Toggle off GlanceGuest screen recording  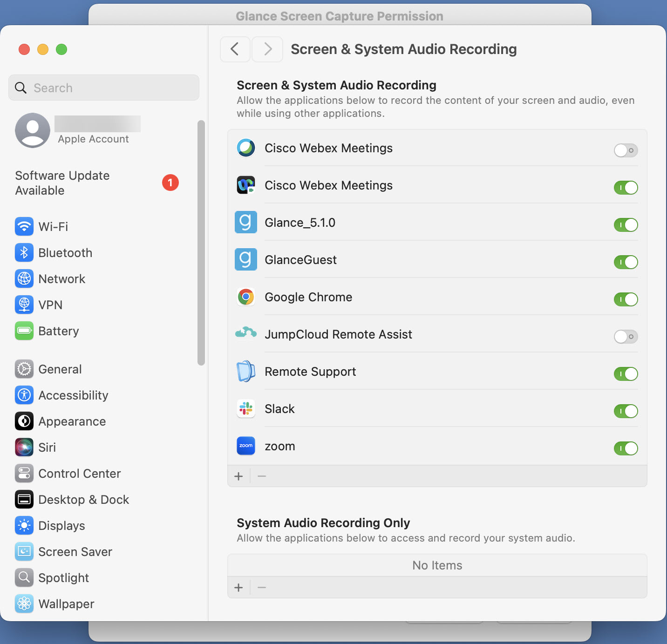pos(626,262)
